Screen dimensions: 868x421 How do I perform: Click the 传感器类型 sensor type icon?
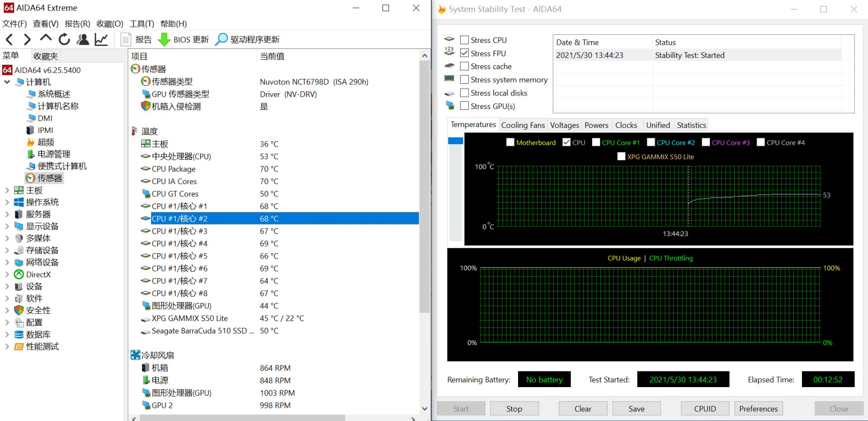tap(146, 81)
